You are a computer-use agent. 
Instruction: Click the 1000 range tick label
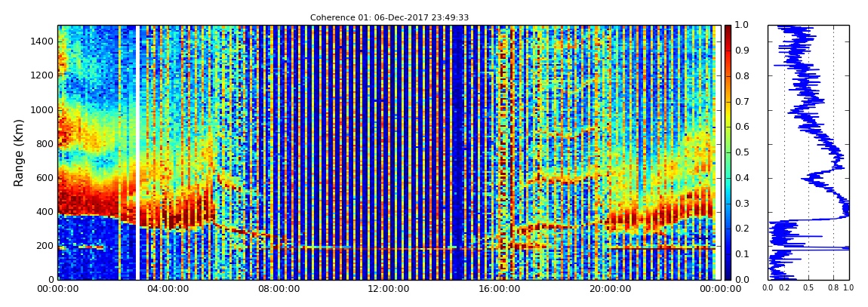point(44,109)
